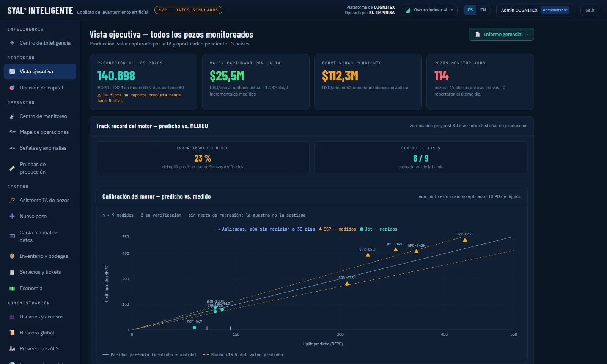607x364 pixels.
Task: Toggle Aplicados aún sin medición legend entry
Action: pyautogui.click(x=266, y=229)
